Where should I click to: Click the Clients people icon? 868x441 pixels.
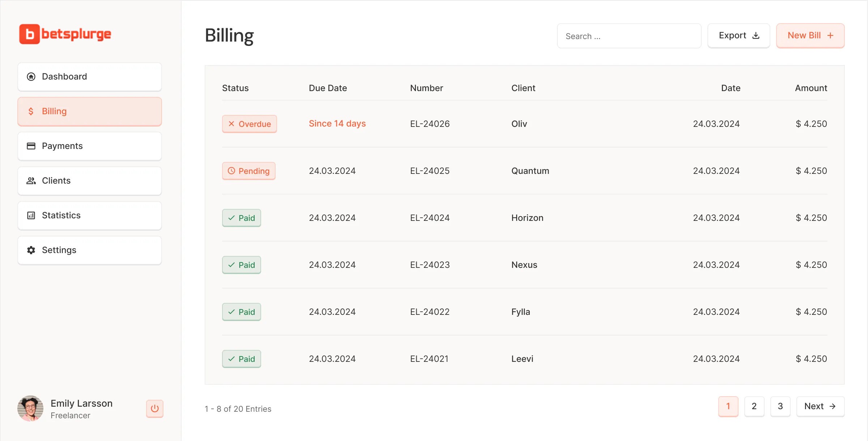[31, 181]
